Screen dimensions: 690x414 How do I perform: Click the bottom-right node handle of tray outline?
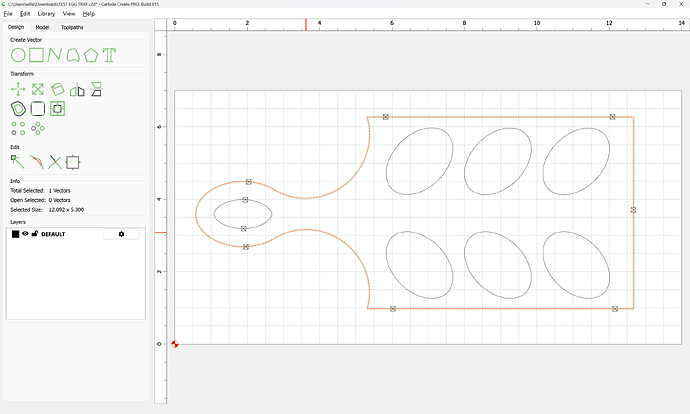coord(615,309)
